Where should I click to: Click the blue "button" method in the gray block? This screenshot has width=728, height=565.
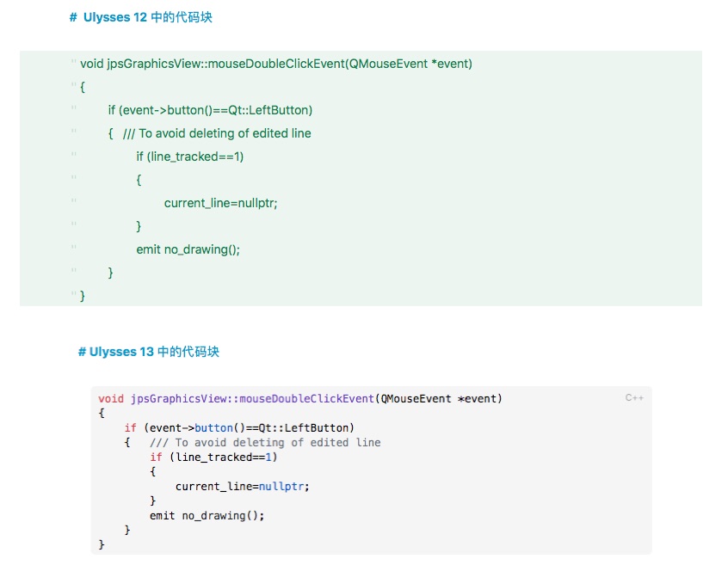tap(213, 427)
